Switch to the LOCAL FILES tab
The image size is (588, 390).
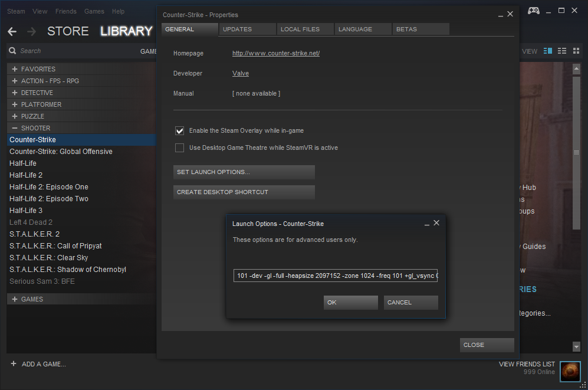click(x=306, y=30)
